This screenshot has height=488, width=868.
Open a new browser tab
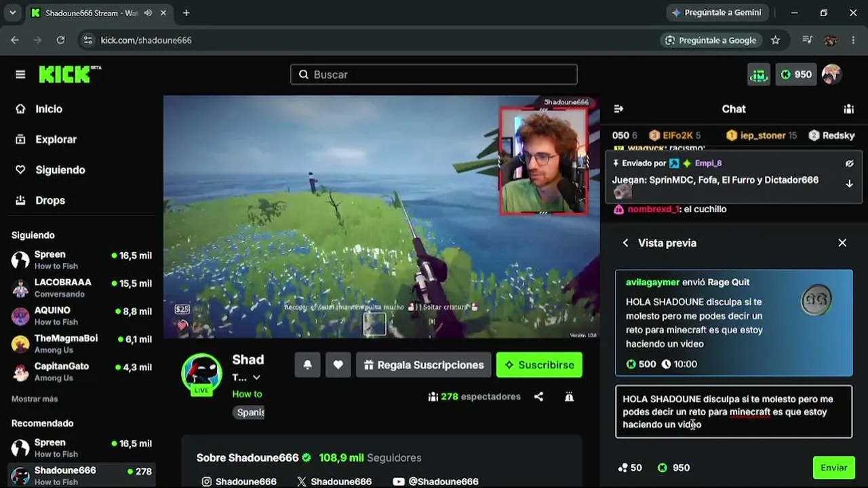[186, 13]
